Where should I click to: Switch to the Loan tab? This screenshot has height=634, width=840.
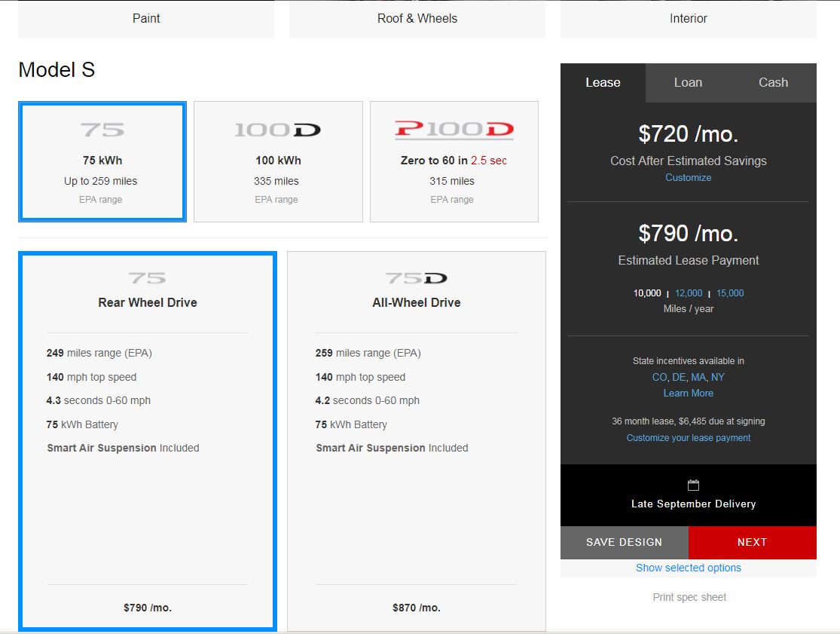688,83
